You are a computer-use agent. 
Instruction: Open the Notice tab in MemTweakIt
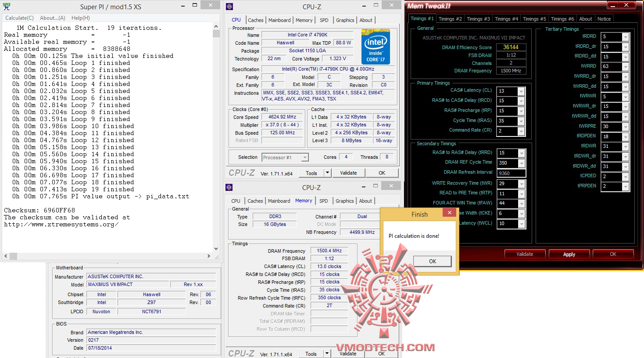point(604,19)
